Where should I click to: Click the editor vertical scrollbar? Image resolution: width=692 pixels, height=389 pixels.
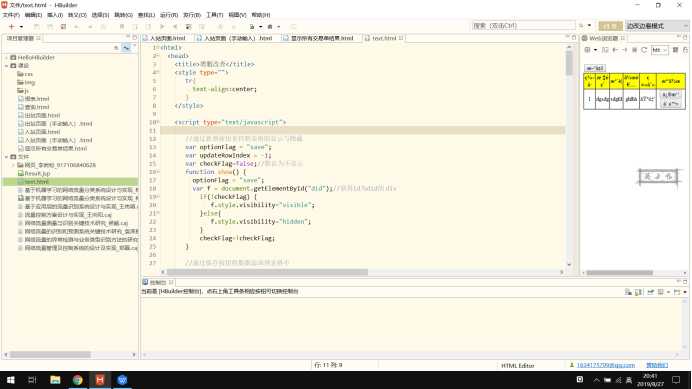[569, 155]
